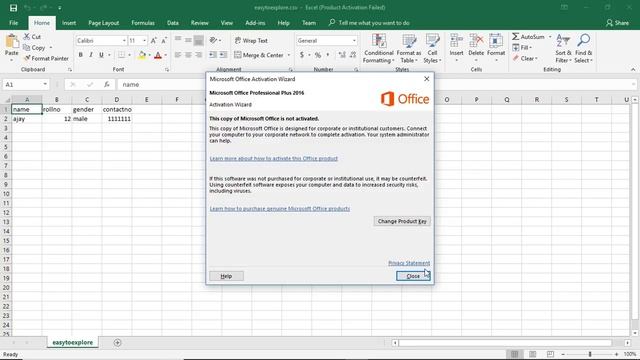Viewport: 640px width, 360px height.
Task: Click the Increase Font Size icon
Action: [x=153, y=41]
